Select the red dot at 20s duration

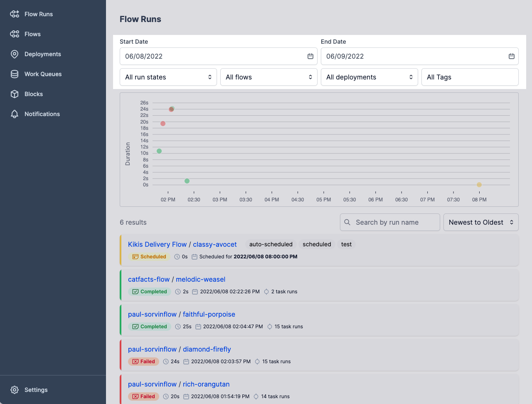click(x=163, y=124)
